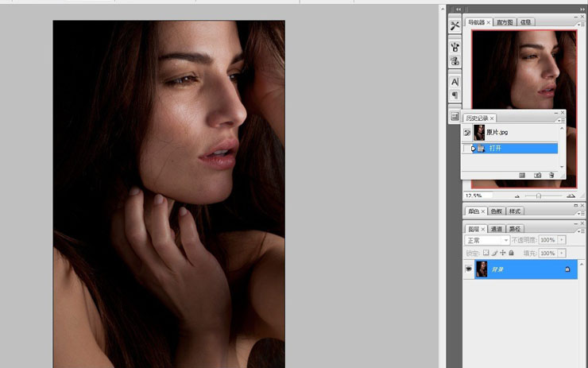
Task: Click the zoom out small mountains icon
Action: tap(517, 196)
